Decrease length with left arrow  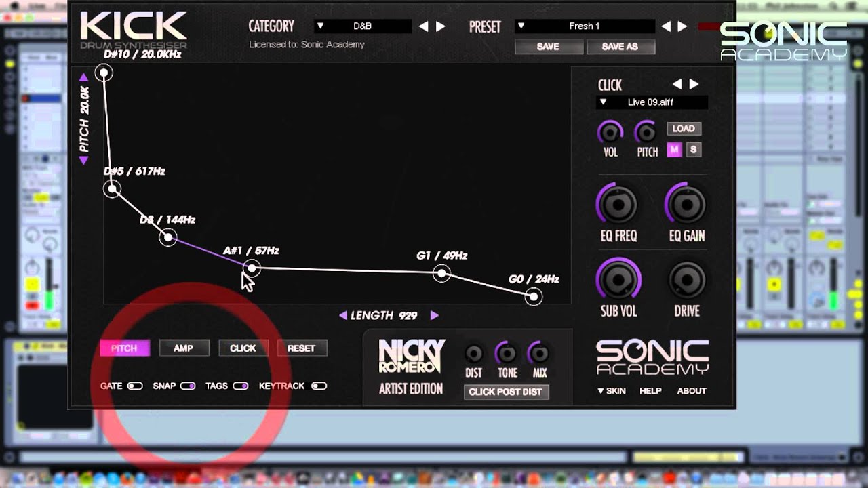[x=343, y=315]
